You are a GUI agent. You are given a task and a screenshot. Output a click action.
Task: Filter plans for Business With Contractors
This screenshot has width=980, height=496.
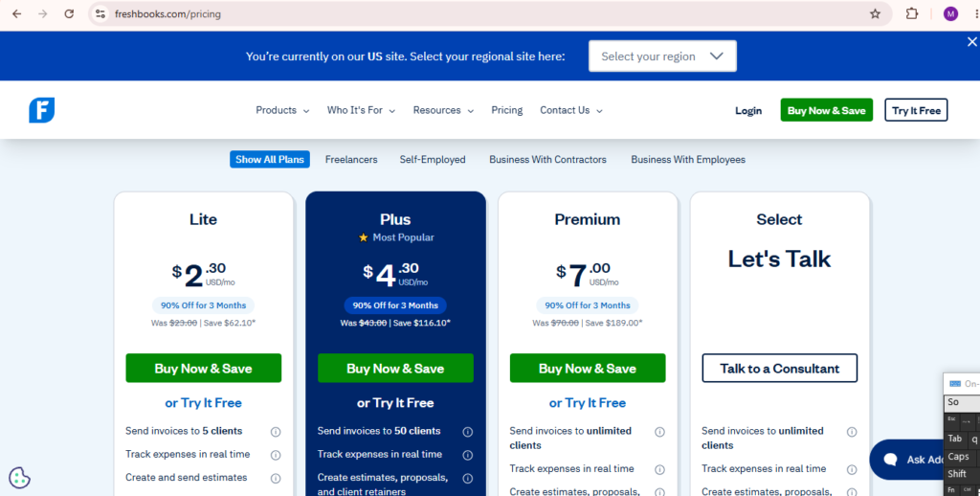547,160
